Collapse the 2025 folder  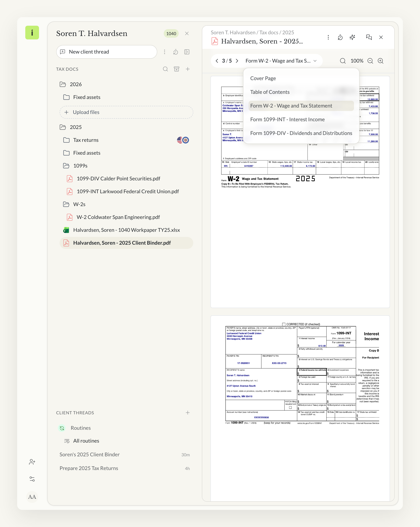tap(63, 127)
